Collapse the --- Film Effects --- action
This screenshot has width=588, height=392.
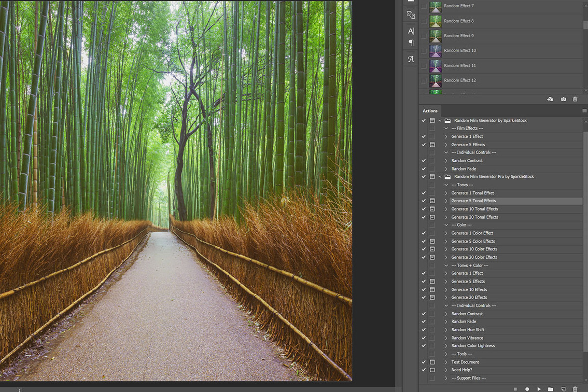point(446,128)
